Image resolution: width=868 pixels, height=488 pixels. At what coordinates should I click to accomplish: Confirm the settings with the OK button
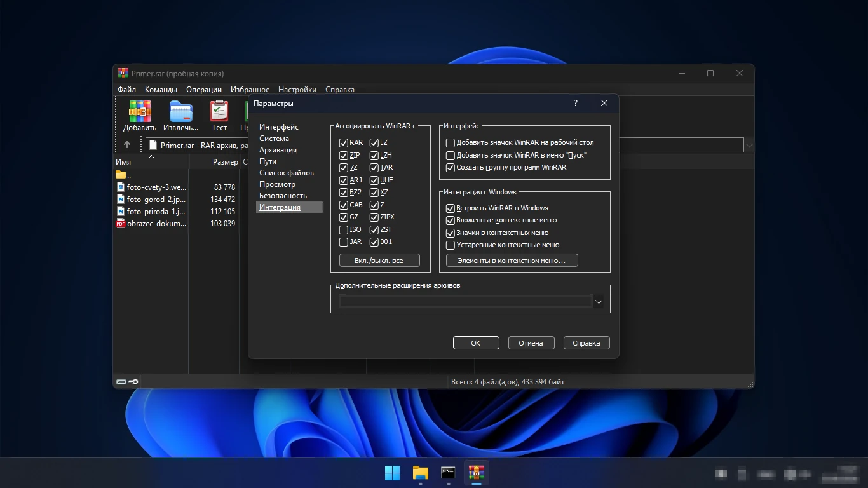point(476,343)
